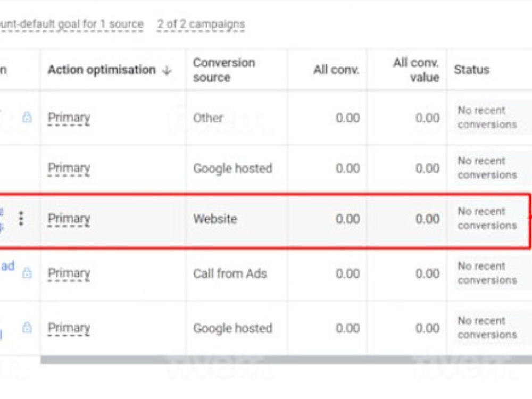Screen dimensions: 532x399
Task: Open the account-default goal for 1 source link
Action: tap(72, 24)
